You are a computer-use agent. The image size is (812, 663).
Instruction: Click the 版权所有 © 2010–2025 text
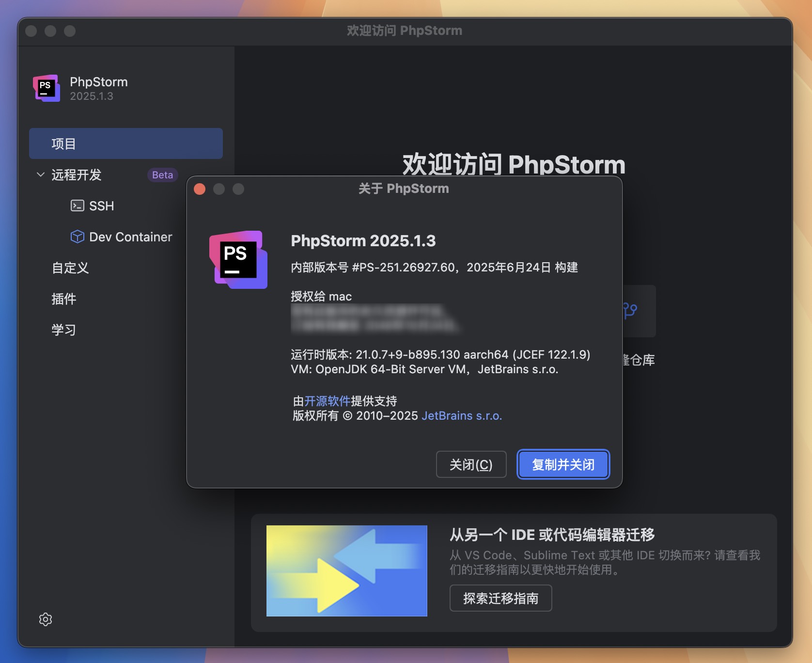pos(355,416)
